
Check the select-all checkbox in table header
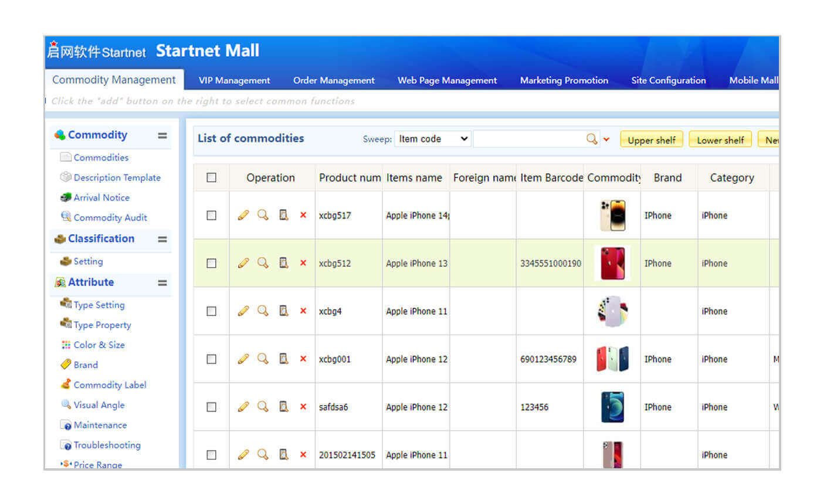click(212, 178)
